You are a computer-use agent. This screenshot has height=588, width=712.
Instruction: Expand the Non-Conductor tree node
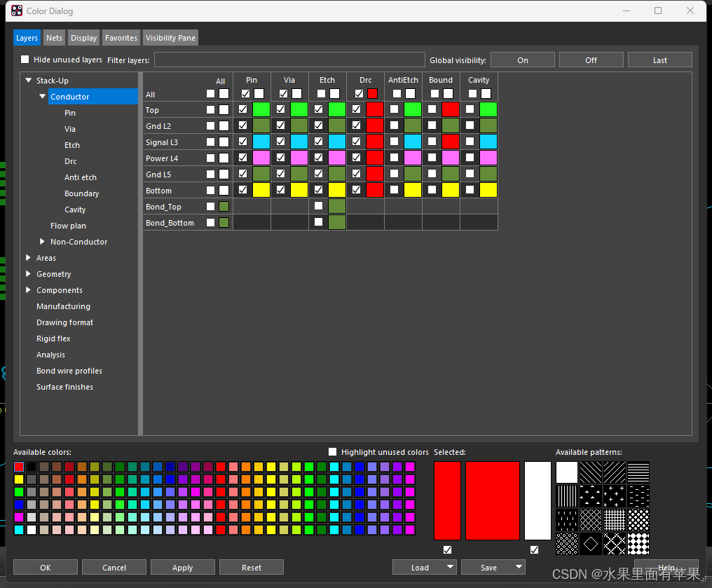[43, 242]
